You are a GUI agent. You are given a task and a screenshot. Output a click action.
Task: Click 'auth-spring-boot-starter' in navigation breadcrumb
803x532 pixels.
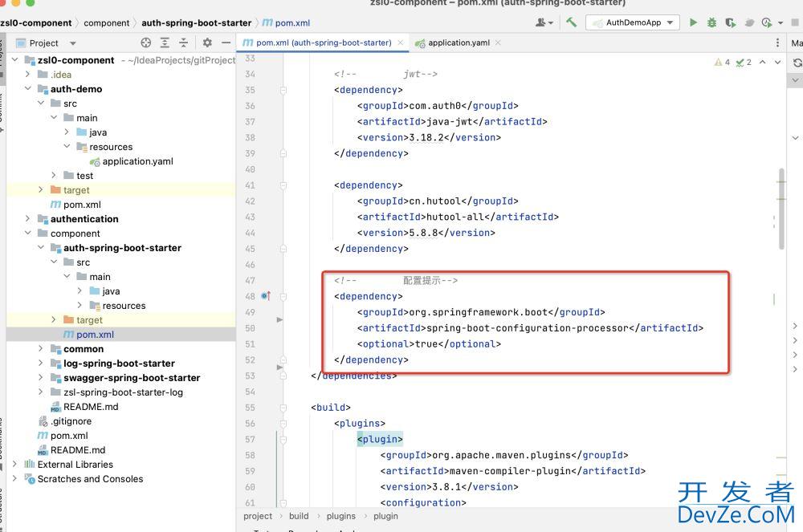coord(196,22)
